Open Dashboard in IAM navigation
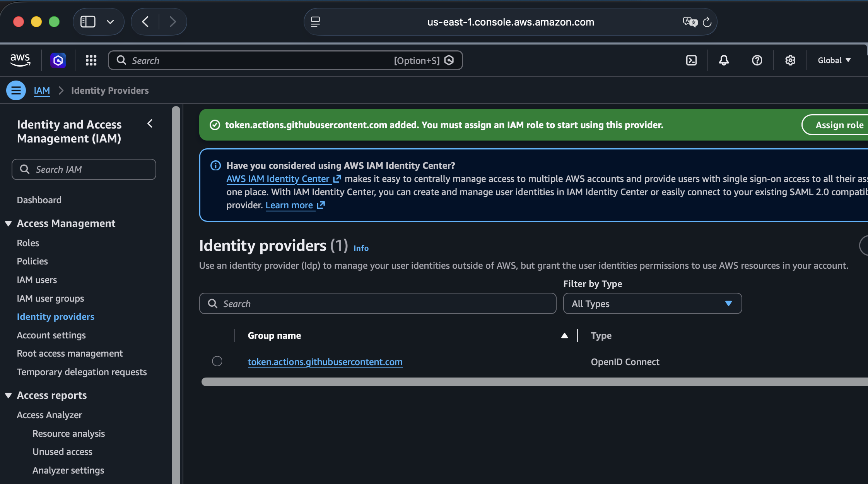Viewport: 868px width, 484px height. [x=39, y=200]
